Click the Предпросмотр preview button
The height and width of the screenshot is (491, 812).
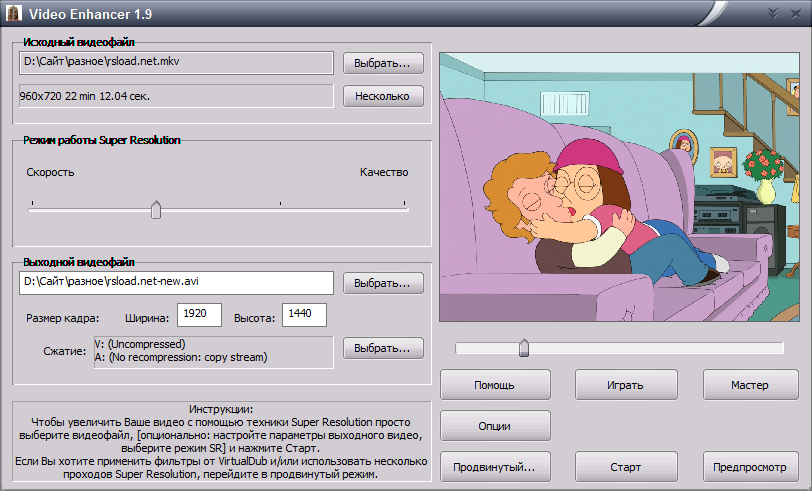(x=750, y=467)
